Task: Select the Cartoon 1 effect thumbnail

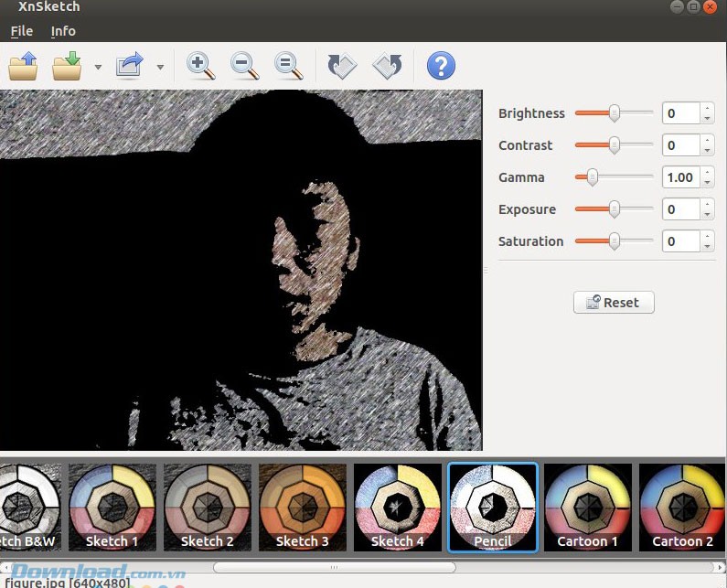Action: (x=588, y=507)
